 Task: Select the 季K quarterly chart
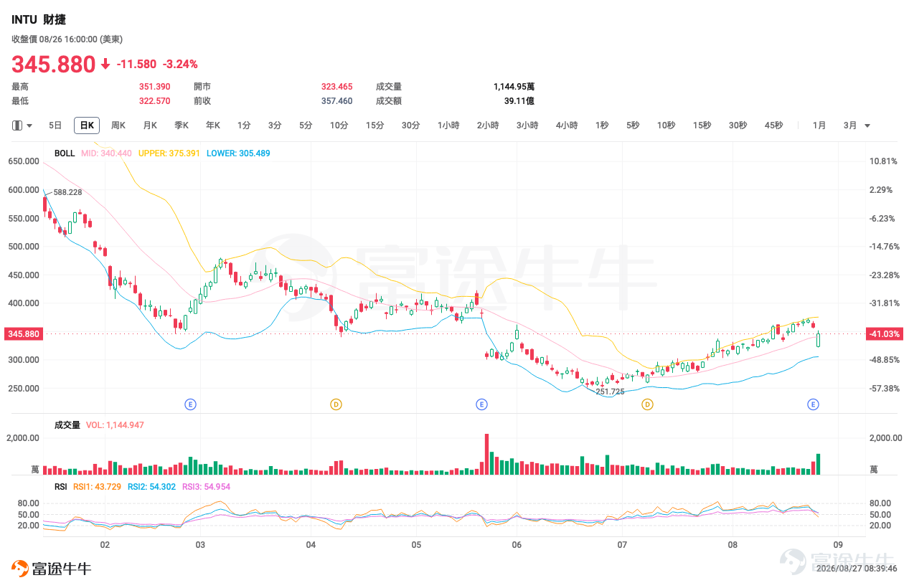(x=182, y=125)
